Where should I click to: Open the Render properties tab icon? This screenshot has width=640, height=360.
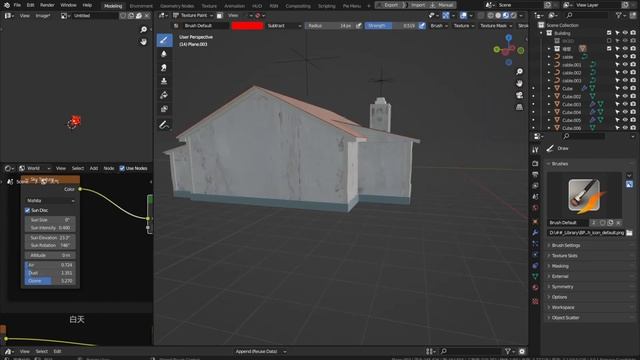click(535, 164)
